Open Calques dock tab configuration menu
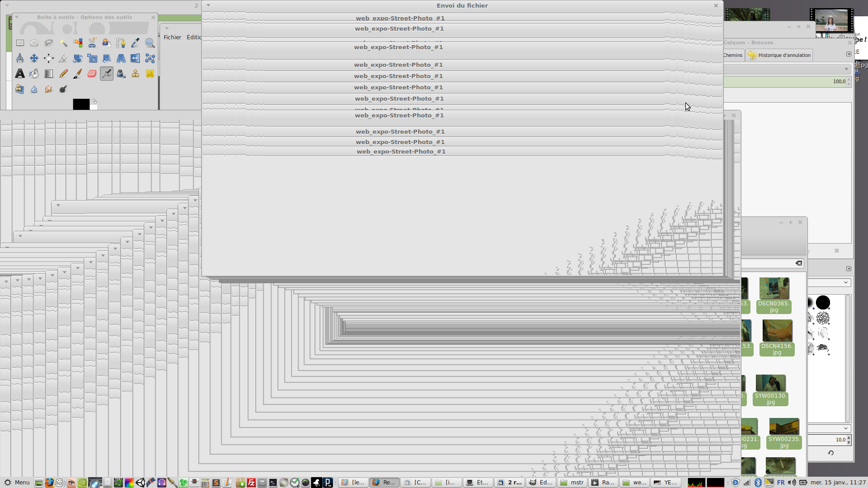 (x=849, y=54)
